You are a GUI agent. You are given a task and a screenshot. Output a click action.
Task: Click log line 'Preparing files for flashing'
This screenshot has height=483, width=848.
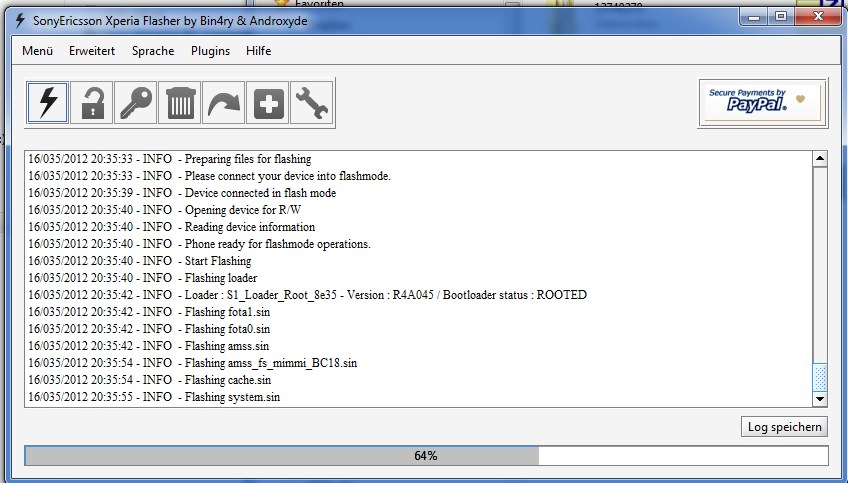170,159
